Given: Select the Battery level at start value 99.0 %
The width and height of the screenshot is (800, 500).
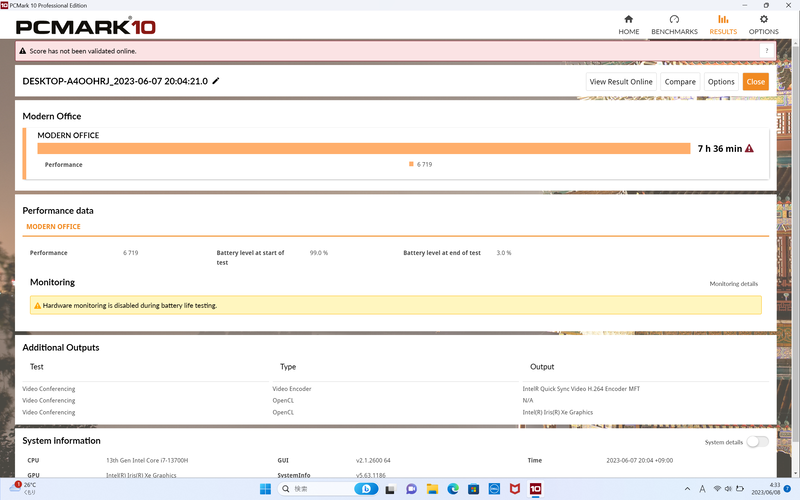Looking at the screenshot, I should tap(319, 253).
